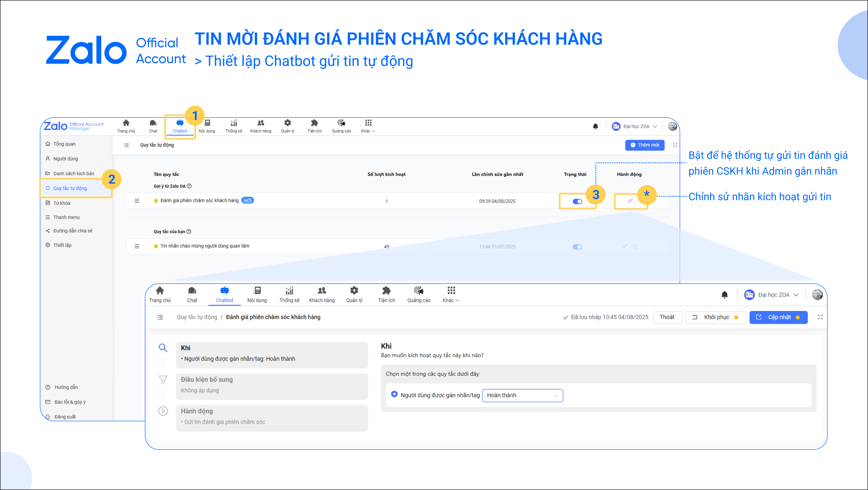Click rule name Đánh giá phiên chăm sóc khách hàng
The height and width of the screenshot is (490, 868).
(x=200, y=200)
